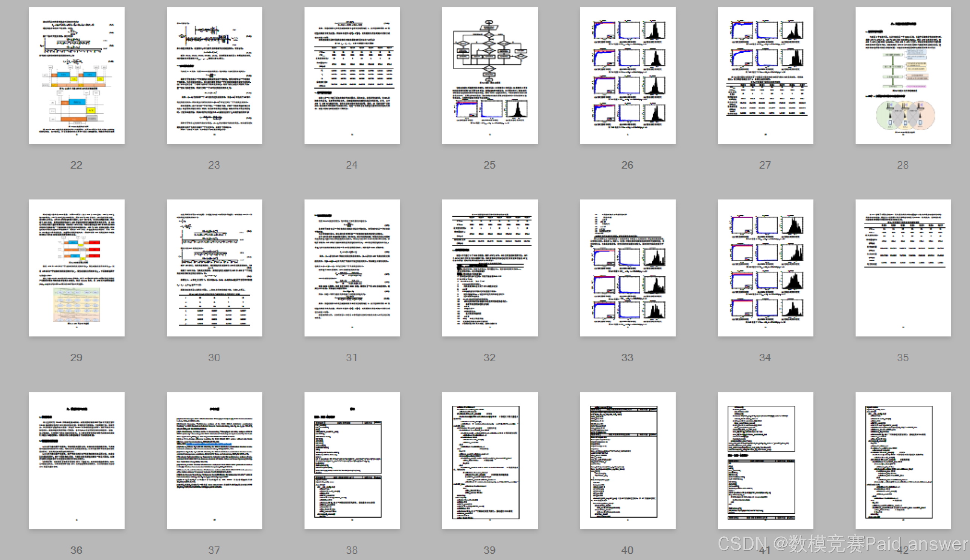
Task: Open page 34 thumbnail with histograms
Action: [765, 268]
